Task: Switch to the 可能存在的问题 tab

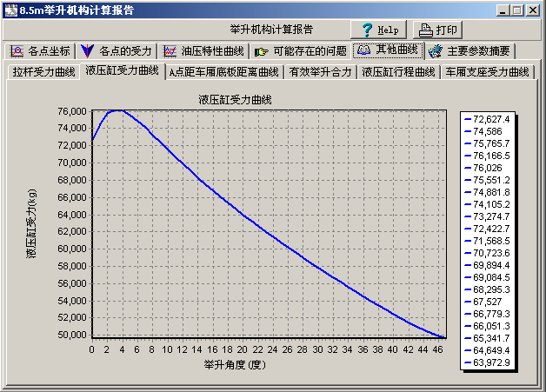Action: coord(301,51)
